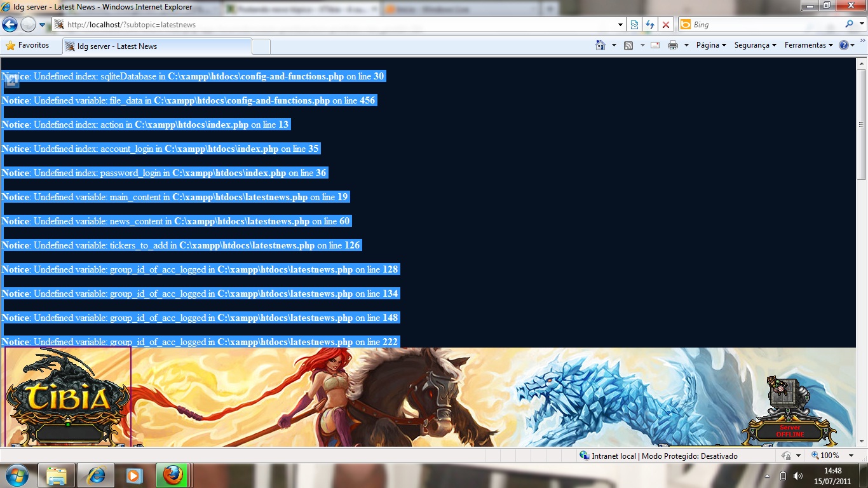Image resolution: width=868 pixels, height=488 pixels.
Task: Click the battery power tray icon
Action: (x=783, y=476)
